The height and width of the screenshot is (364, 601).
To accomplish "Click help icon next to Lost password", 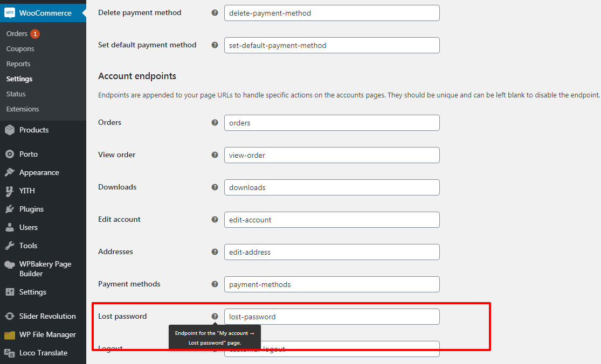I will (215, 317).
